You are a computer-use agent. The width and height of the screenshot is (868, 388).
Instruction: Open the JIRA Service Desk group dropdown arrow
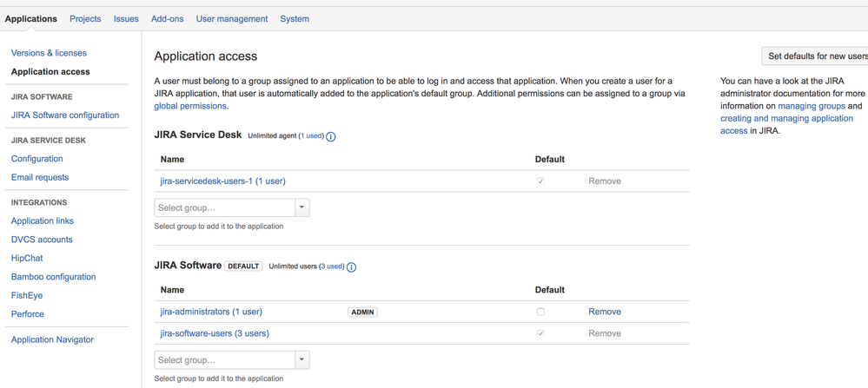(x=301, y=207)
